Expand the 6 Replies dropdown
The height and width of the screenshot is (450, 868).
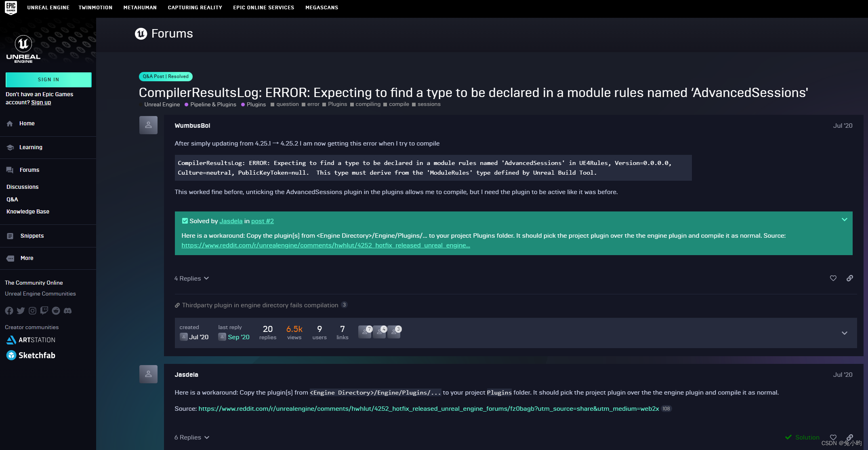(191, 437)
